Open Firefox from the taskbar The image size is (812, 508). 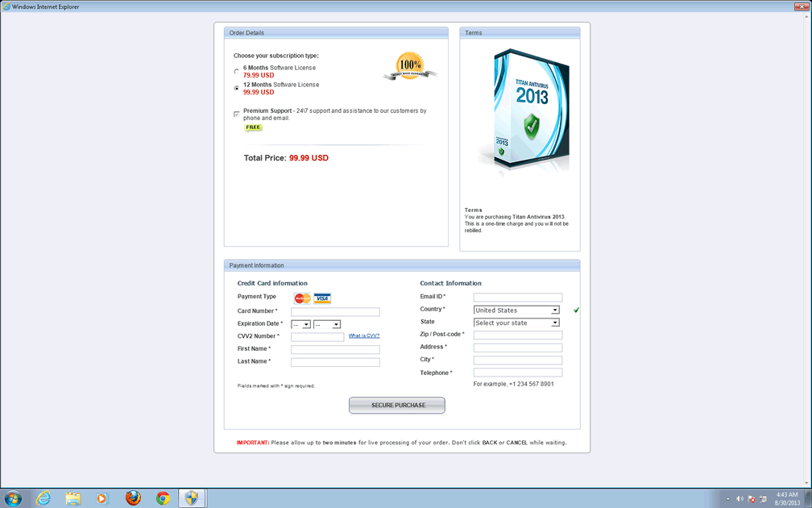point(133,498)
